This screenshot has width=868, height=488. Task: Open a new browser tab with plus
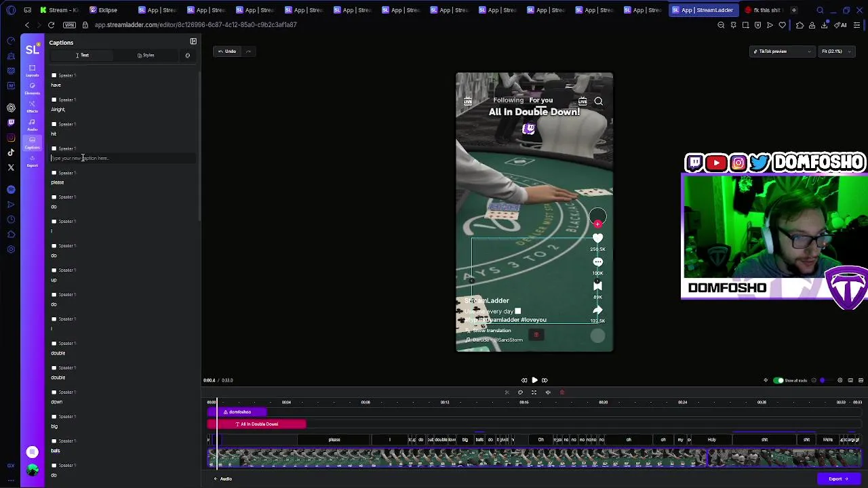793,10
